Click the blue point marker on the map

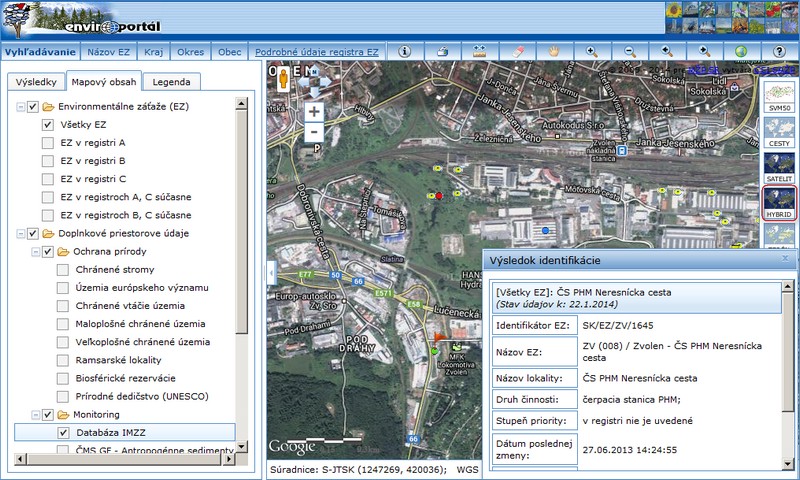tap(545, 231)
